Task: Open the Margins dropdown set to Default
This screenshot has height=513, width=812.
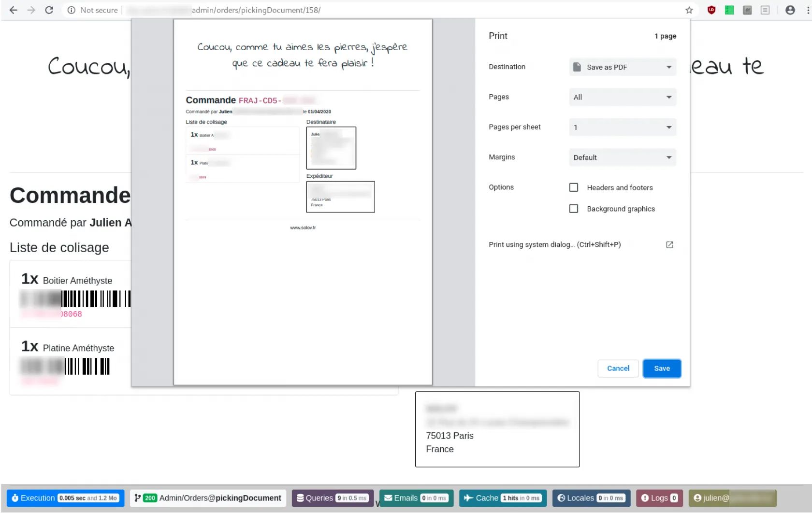Action: (622, 157)
